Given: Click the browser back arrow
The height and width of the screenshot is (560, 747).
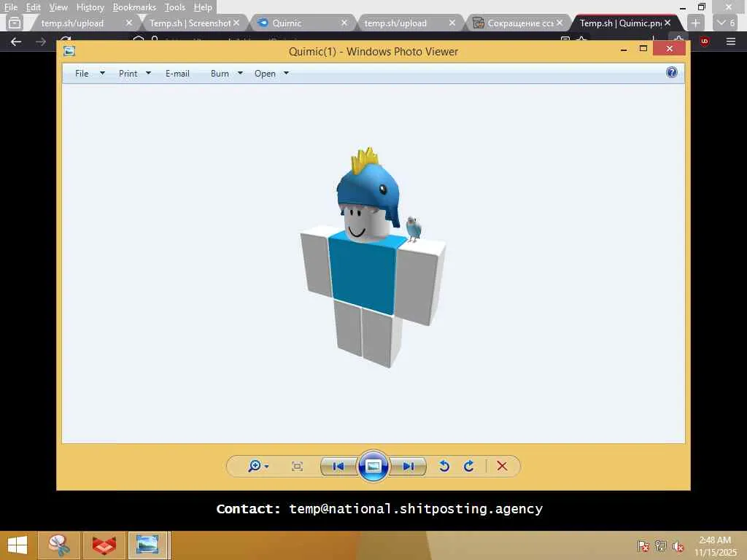Looking at the screenshot, I should pos(16,42).
